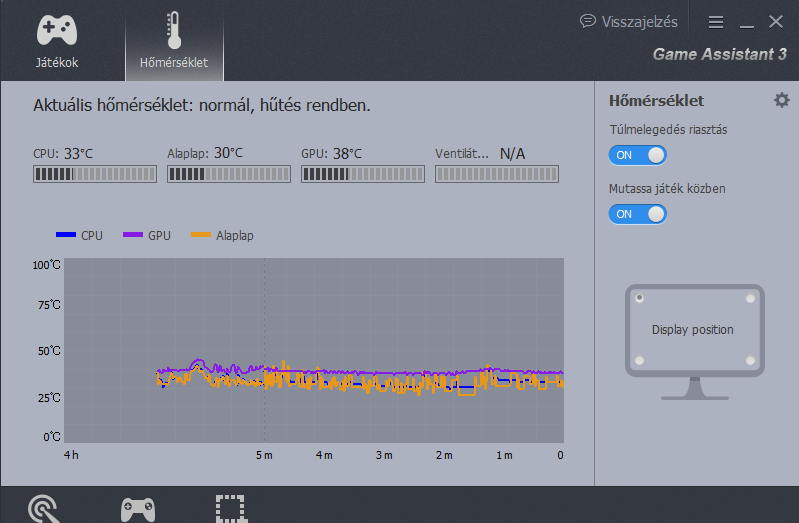Open the Játékok (games) tab

coord(57,41)
